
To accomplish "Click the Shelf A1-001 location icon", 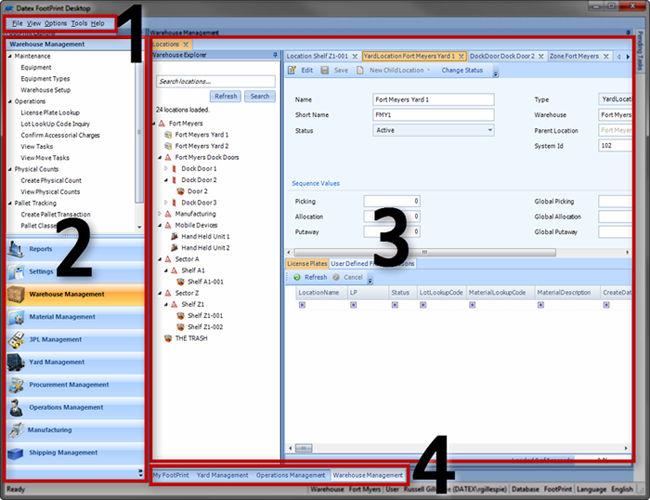I will click(x=180, y=282).
